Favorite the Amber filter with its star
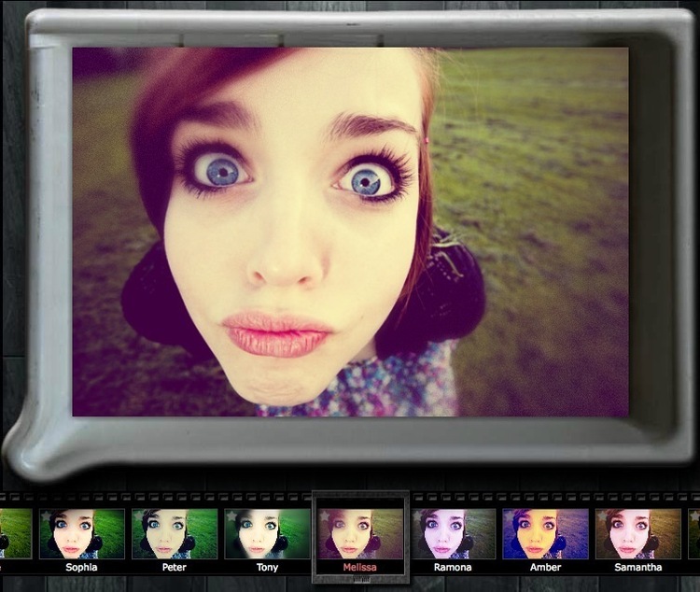This screenshot has height=592, width=700. (510, 516)
